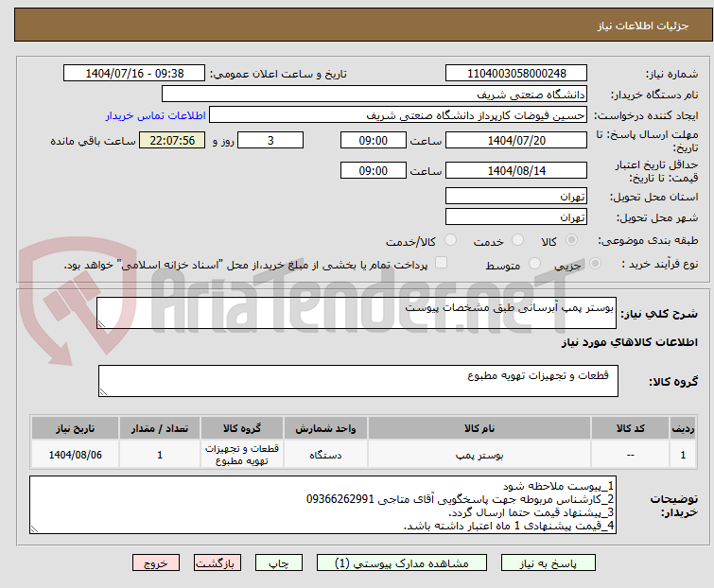Click the 1404/08/06 need date cell

point(75,454)
